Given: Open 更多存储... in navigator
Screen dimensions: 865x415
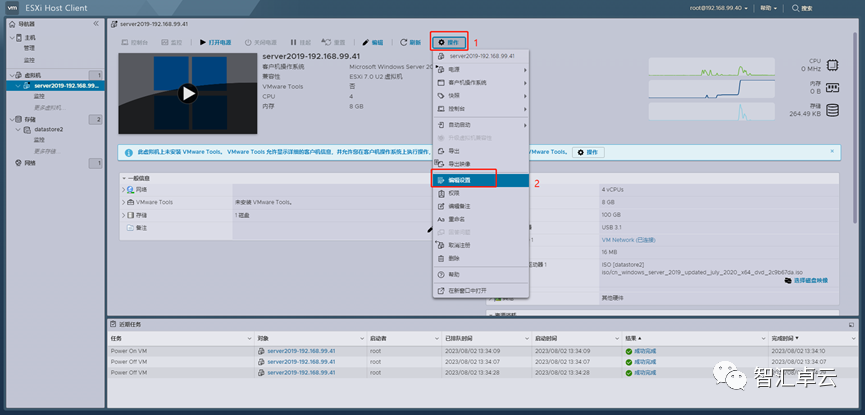Looking at the screenshot, I should click(46, 151).
